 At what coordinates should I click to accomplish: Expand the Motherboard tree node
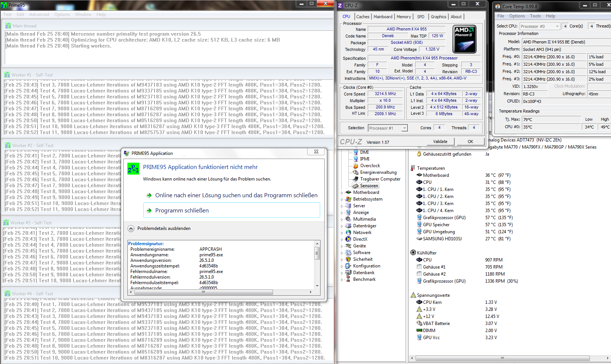point(342,192)
